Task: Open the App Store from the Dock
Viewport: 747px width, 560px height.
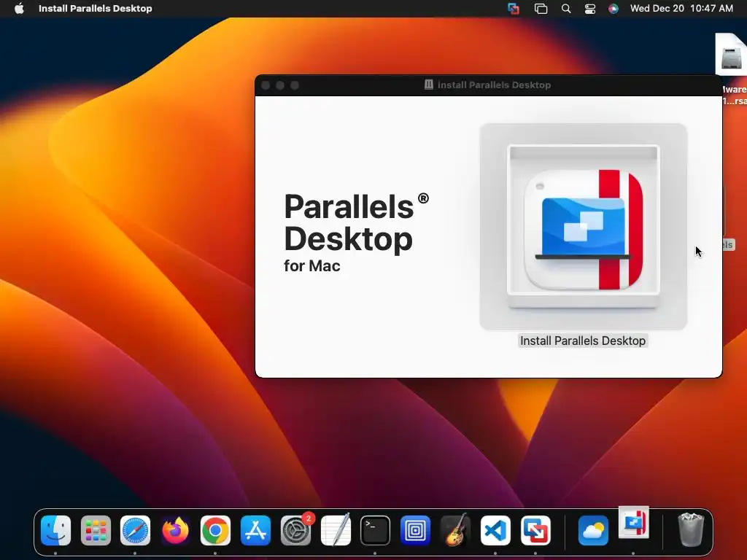Action: [x=255, y=530]
